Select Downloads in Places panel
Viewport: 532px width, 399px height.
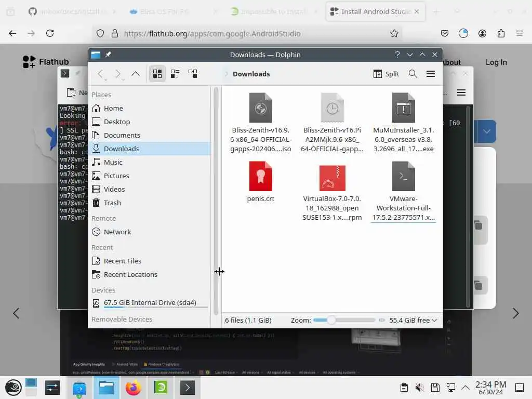coord(149,149)
